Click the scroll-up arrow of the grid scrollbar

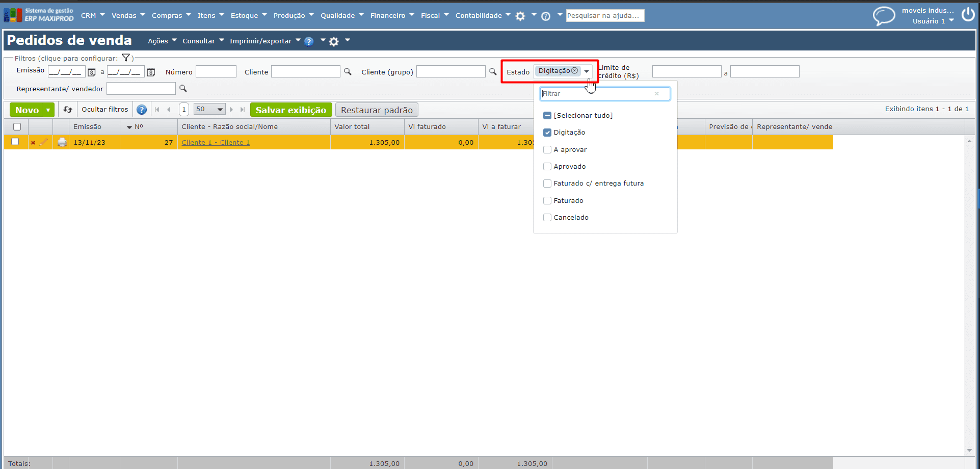click(x=969, y=141)
